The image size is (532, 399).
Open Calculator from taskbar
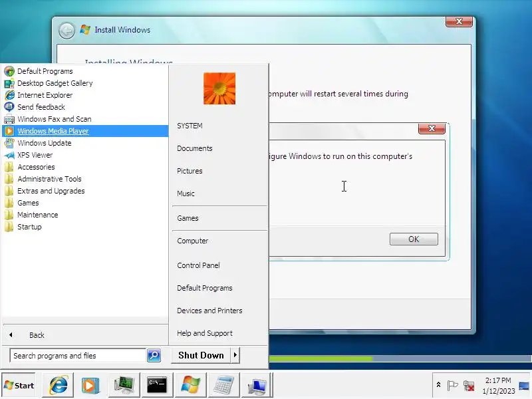(x=223, y=385)
